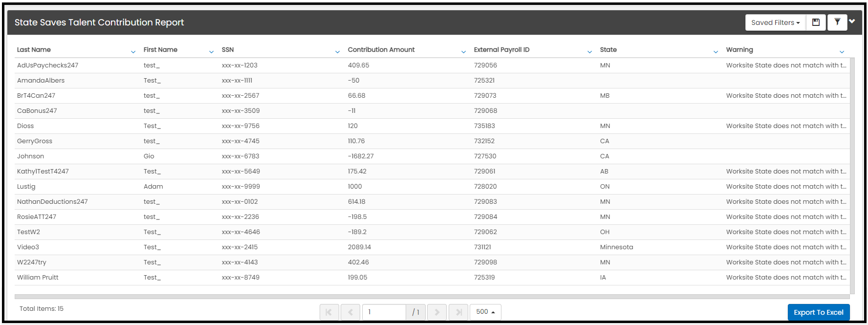Jump to last page pagination icon
Viewport: 868px width, 325px height.
click(458, 312)
